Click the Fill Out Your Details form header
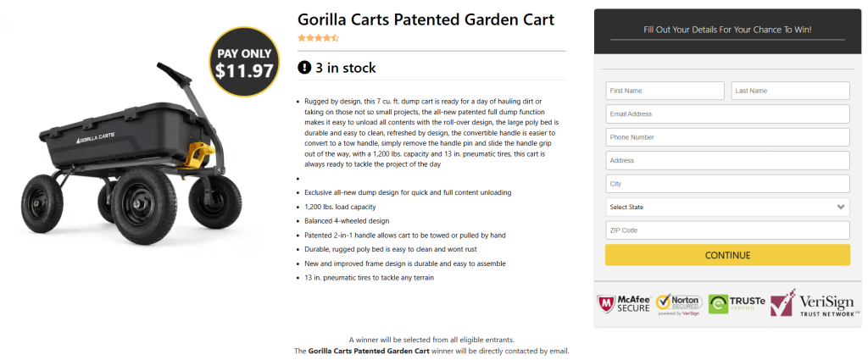This screenshot has width=868, height=360. point(727,30)
